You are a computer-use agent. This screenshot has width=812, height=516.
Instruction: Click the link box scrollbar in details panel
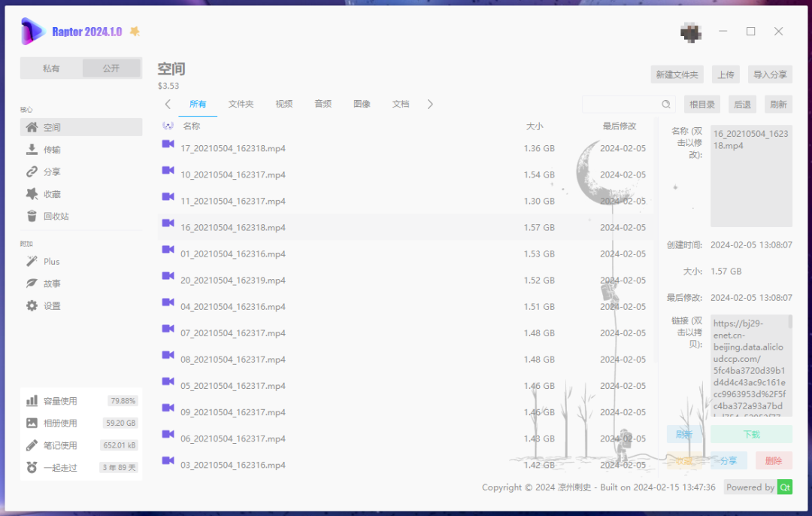[789, 322]
